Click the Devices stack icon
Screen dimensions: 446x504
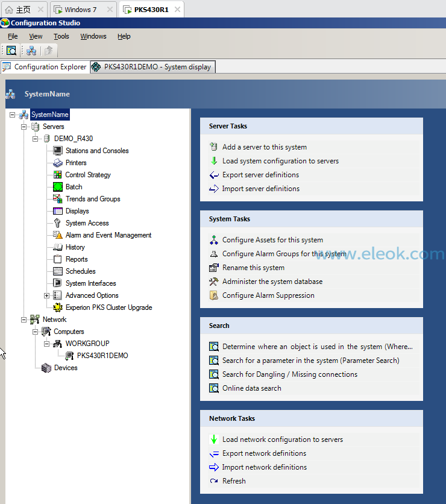(x=46, y=368)
